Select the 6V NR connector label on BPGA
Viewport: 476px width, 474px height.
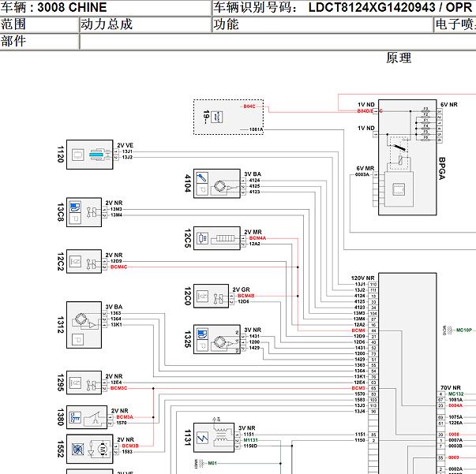tap(449, 105)
